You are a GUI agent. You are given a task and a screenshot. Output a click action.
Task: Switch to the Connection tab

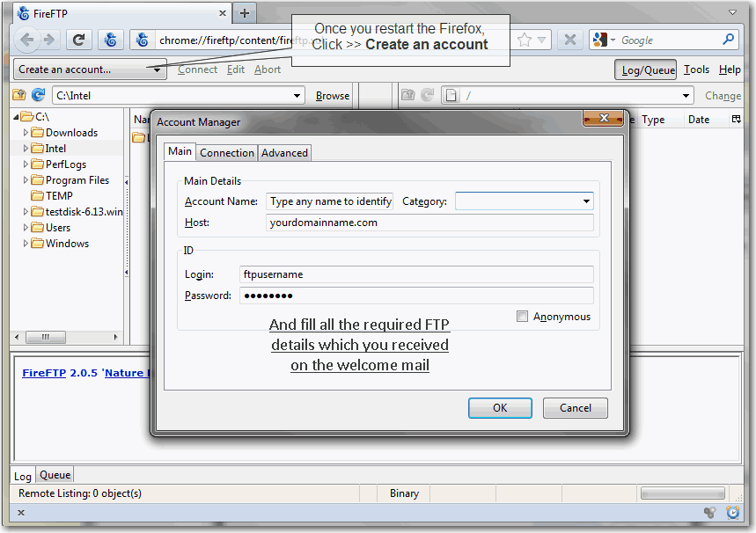pos(226,153)
